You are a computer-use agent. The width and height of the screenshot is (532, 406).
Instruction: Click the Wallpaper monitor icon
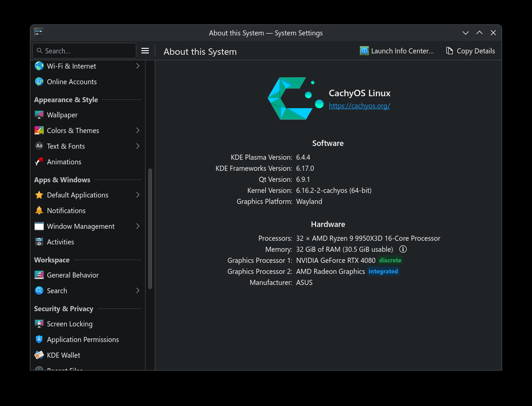[x=39, y=115]
